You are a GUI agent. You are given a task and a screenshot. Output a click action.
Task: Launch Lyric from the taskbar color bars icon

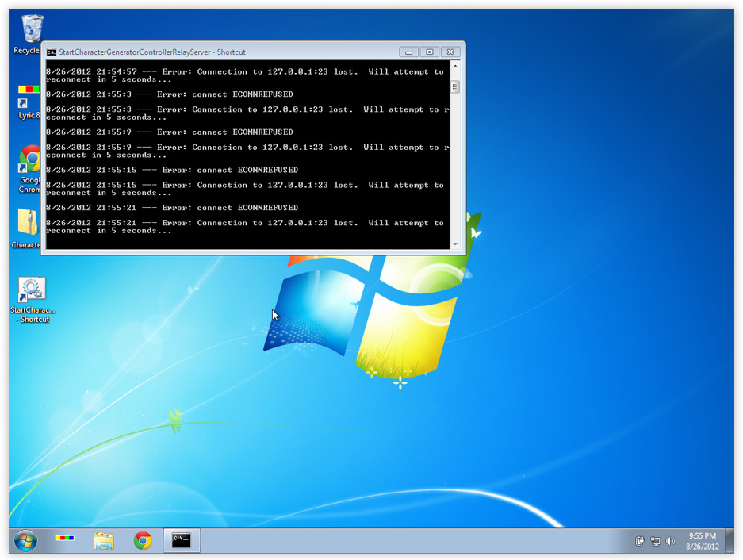click(x=64, y=539)
